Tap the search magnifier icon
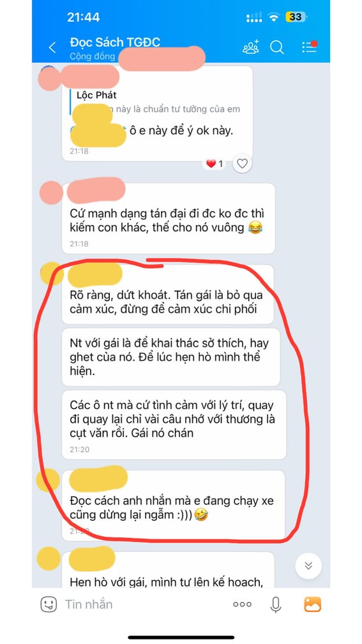Screen dimensions: 362x644 277,47
